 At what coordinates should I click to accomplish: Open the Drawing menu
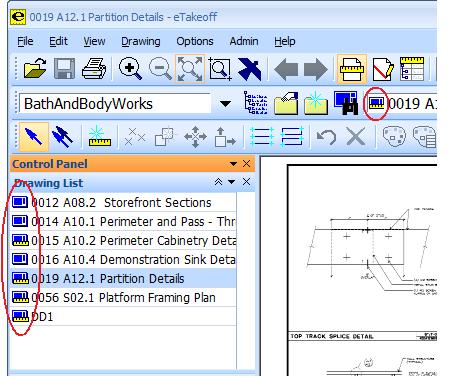141,41
